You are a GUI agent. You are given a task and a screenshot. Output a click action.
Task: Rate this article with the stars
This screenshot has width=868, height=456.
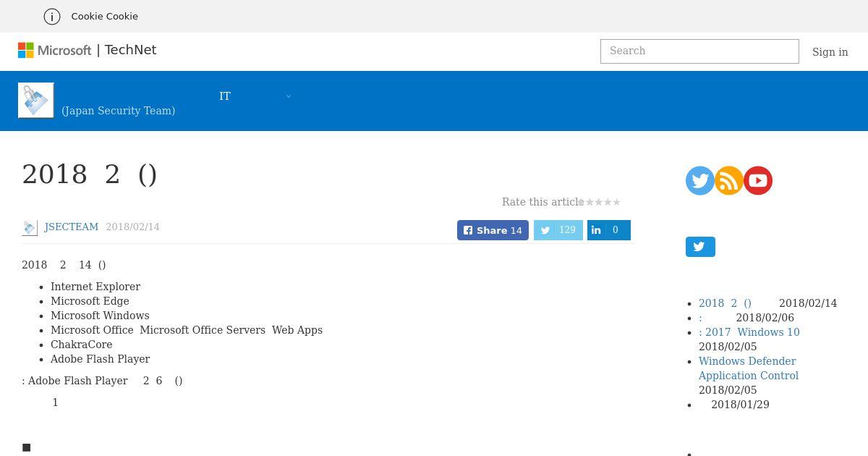coord(599,203)
